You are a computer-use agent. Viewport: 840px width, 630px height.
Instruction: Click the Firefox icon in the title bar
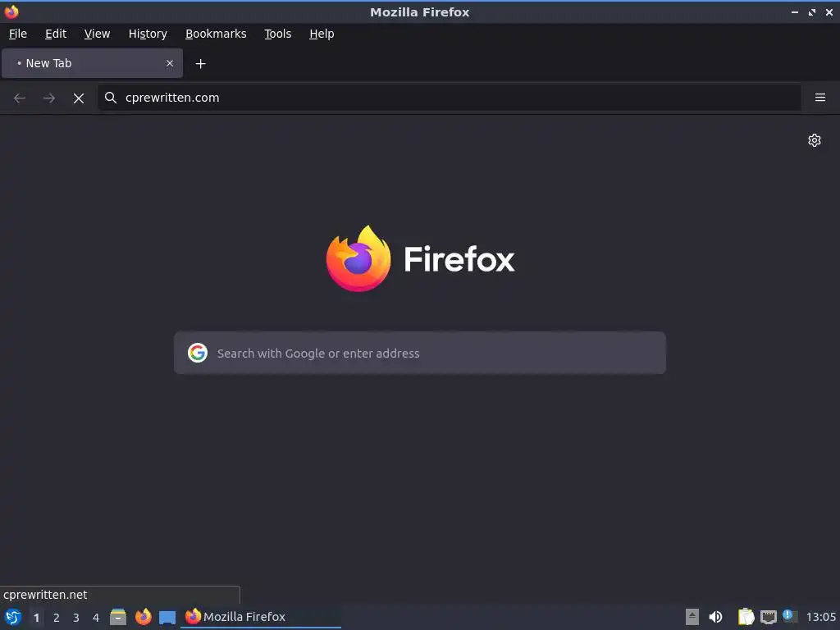click(11, 11)
